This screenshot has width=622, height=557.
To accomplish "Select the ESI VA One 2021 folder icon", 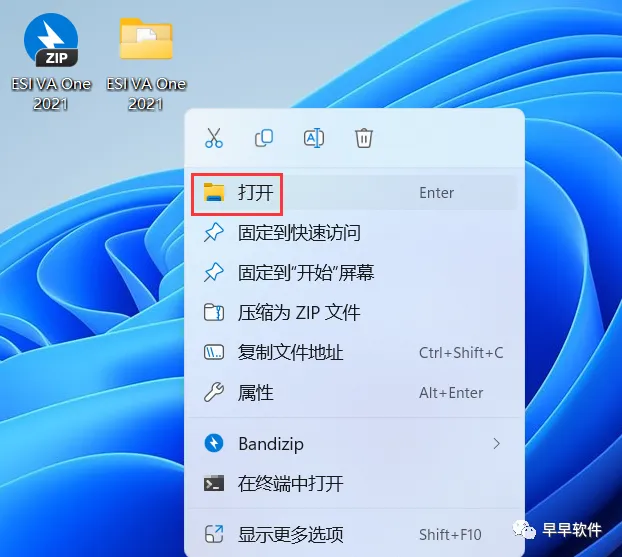I will 146,39.
